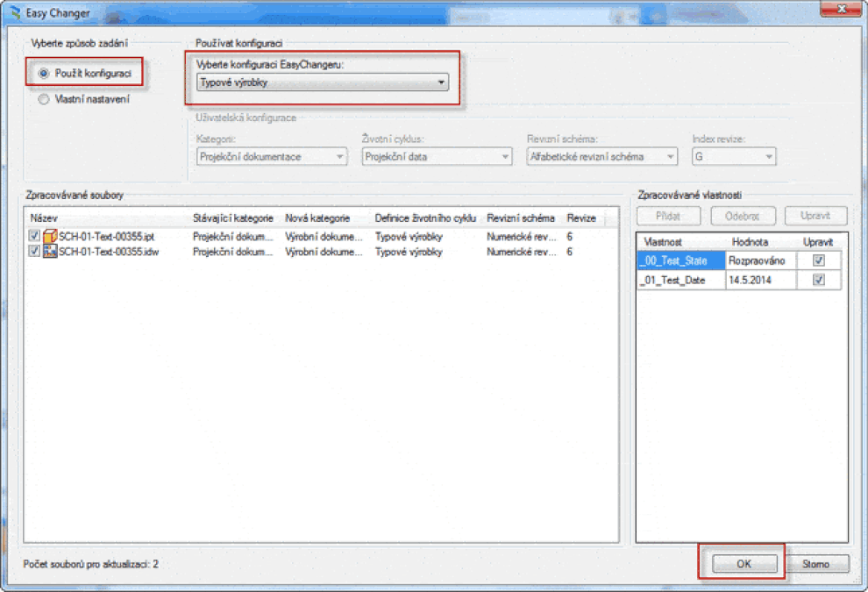Click the Přidat property button

point(668,216)
